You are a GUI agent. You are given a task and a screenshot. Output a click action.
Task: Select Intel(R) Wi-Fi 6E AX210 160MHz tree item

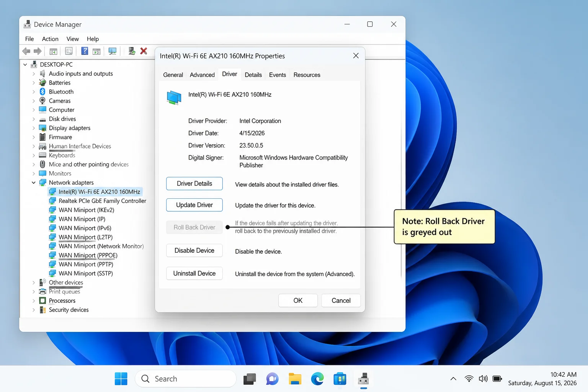(95, 192)
